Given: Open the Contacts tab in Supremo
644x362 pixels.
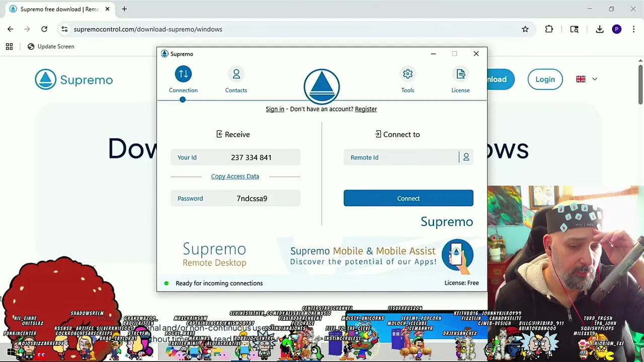Looking at the screenshot, I should (236, 80).
